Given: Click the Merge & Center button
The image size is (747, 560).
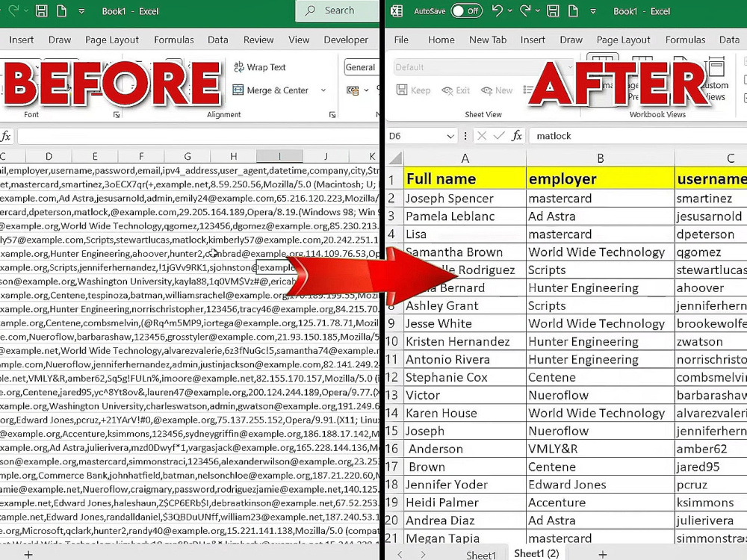Looking at the screenshot, I should 270,90.
